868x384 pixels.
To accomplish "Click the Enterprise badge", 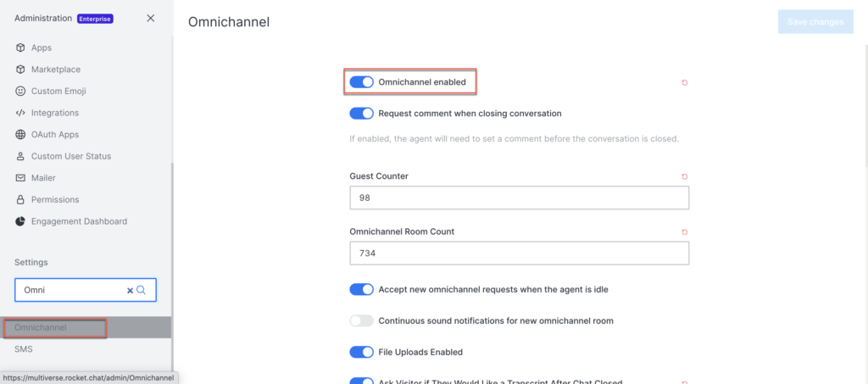I will (x=95, y=19).
